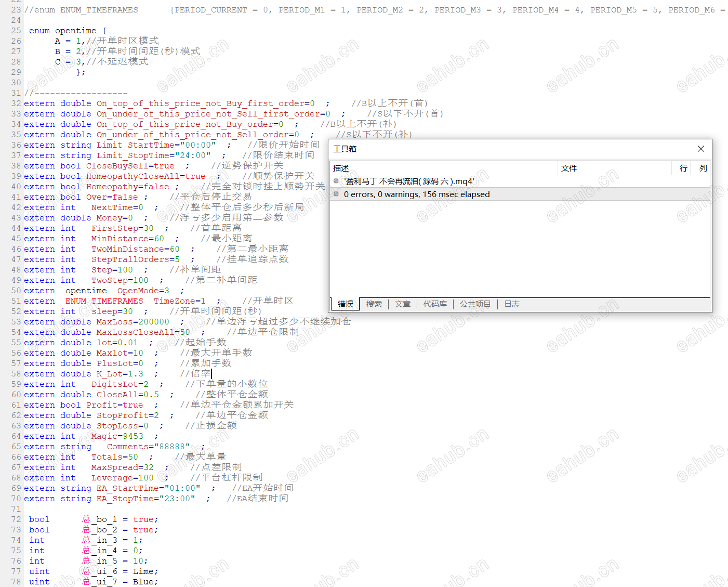728x587 pixels.
Task: Click line number 31 in the gutter
Action: click(x=16, y=93)
